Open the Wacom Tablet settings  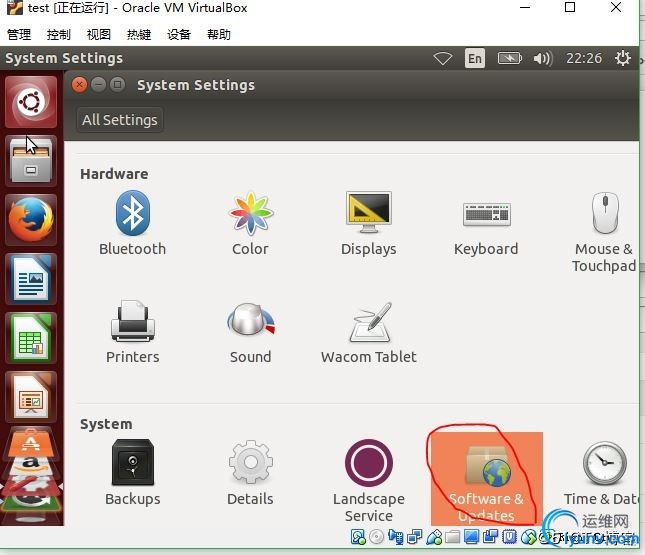pyautogui.click(x=369, y=333)
